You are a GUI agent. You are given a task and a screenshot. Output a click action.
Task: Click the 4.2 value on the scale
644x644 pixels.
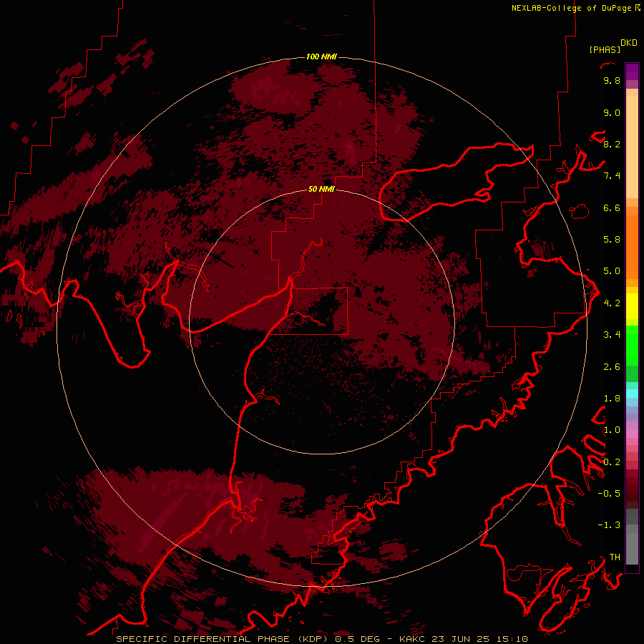612,303
